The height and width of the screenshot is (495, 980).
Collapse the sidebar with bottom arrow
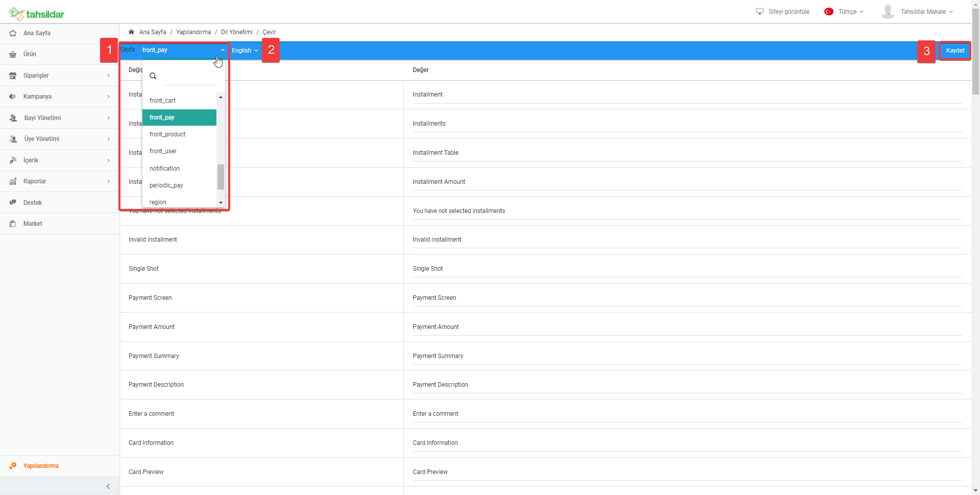[x=108, y=486]
